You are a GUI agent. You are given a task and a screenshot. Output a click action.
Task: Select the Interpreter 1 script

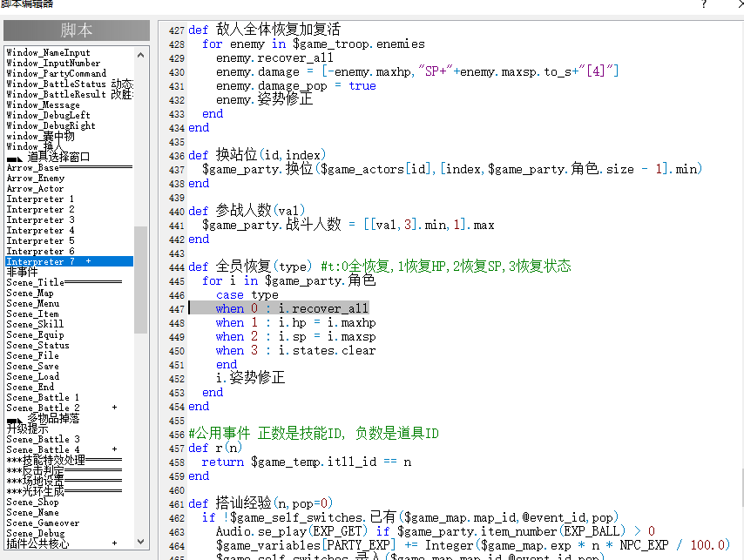pyautogui.click(x=40, y=199)
